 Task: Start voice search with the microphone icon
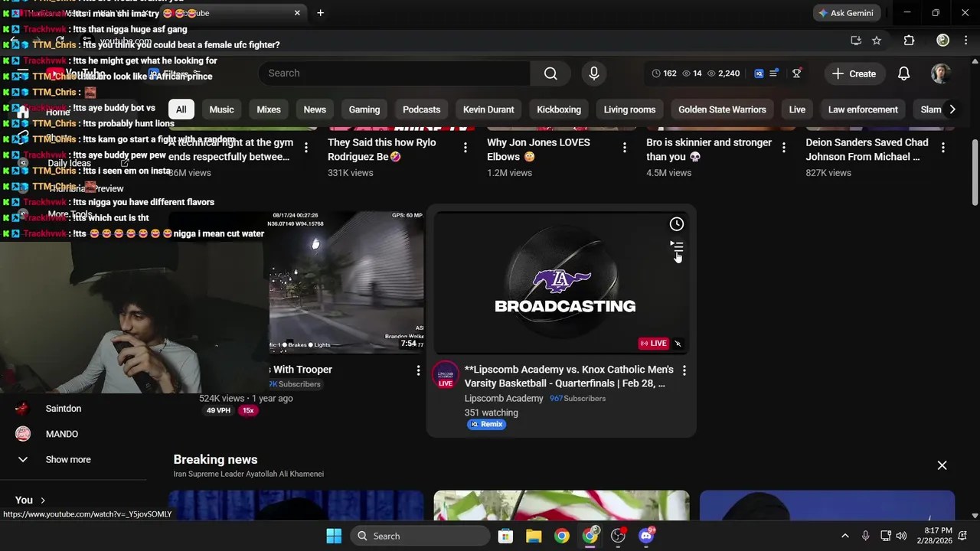593,73
